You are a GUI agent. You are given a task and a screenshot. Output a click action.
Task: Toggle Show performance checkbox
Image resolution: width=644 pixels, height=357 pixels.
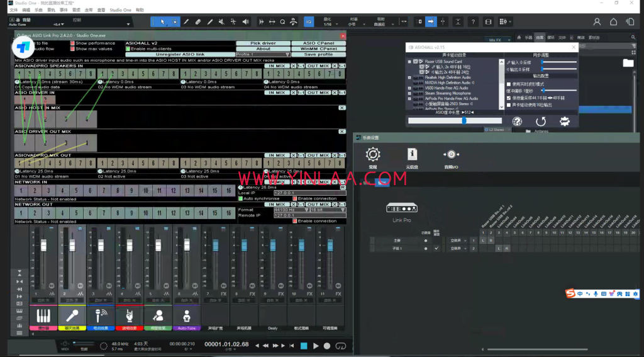pyautogui.click(x=72, y=43)
